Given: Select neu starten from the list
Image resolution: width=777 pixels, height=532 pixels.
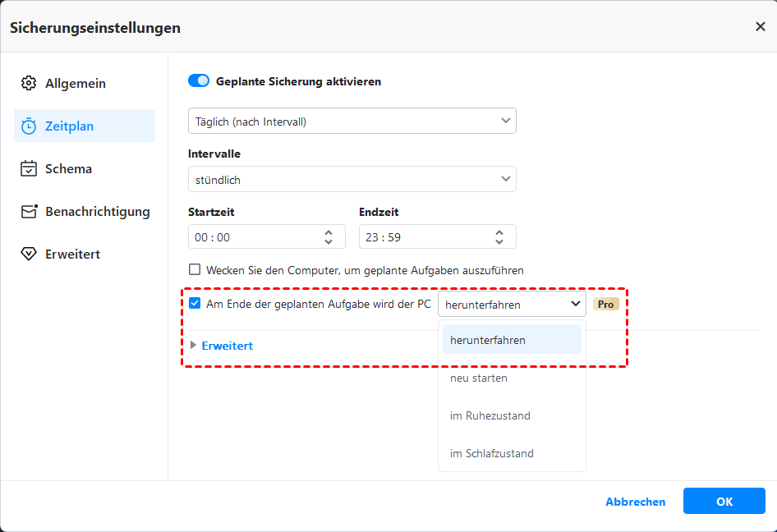Looking at the screenshot, I should [x=479, y=378].
